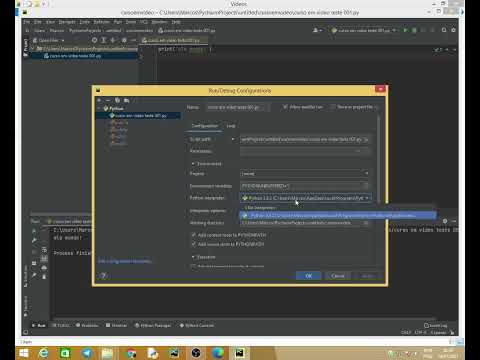Select opened file locate icon in Project panel
The image size is (480, 360).
(x=95, y=40)
